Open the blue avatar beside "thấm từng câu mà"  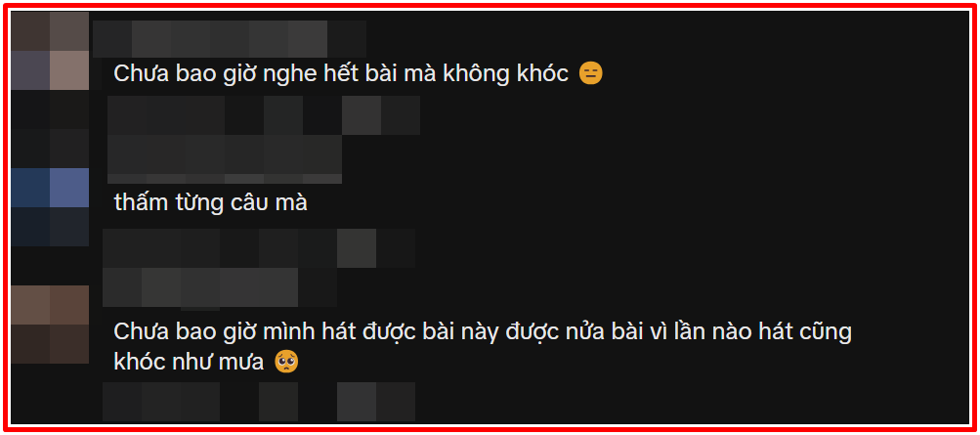click(50, 207)
